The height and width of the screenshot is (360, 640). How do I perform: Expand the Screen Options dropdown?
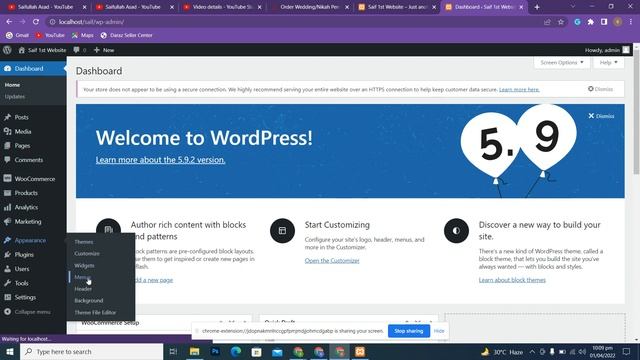click(562, 62)
